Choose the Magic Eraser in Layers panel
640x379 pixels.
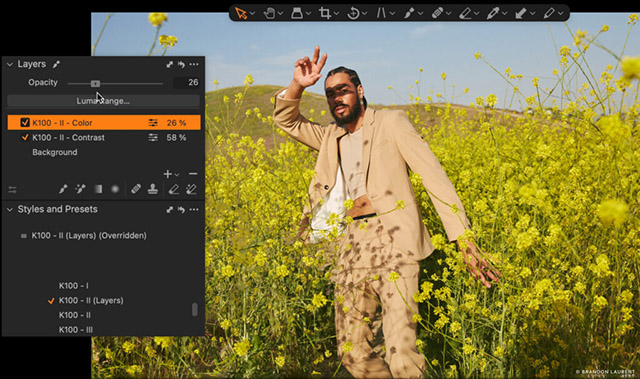pyautogui.click(x=191, y=189)
